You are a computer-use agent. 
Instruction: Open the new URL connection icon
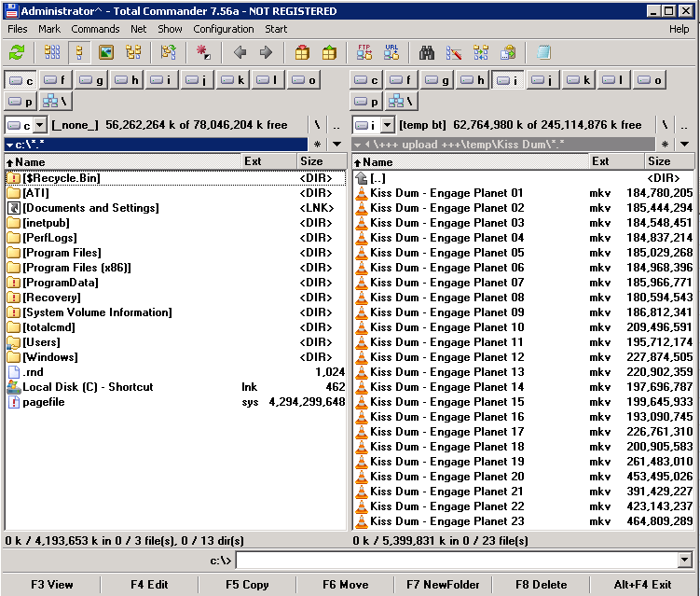[391, 52]
